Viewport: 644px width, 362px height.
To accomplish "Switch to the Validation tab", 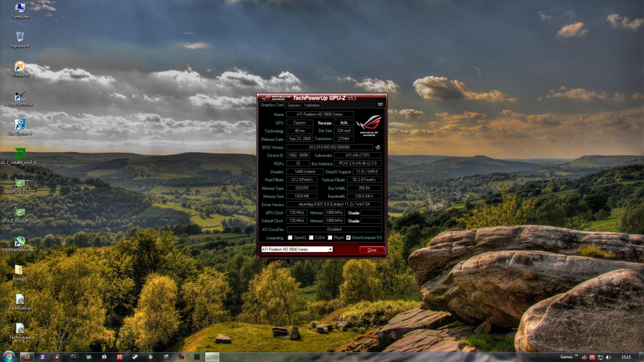I will pyautogui.click(x=312, y=105).
